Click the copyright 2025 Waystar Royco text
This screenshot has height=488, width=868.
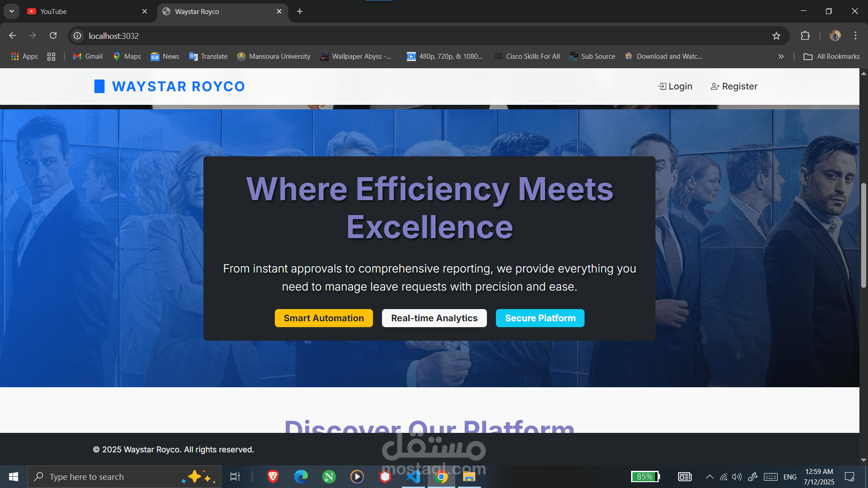174,450
